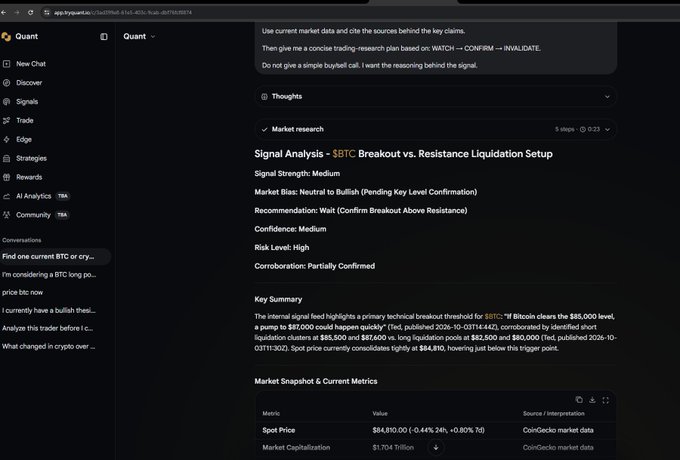Open the Rewards page
This screenshot has width=680, height=460.
[x=29, y=177]
